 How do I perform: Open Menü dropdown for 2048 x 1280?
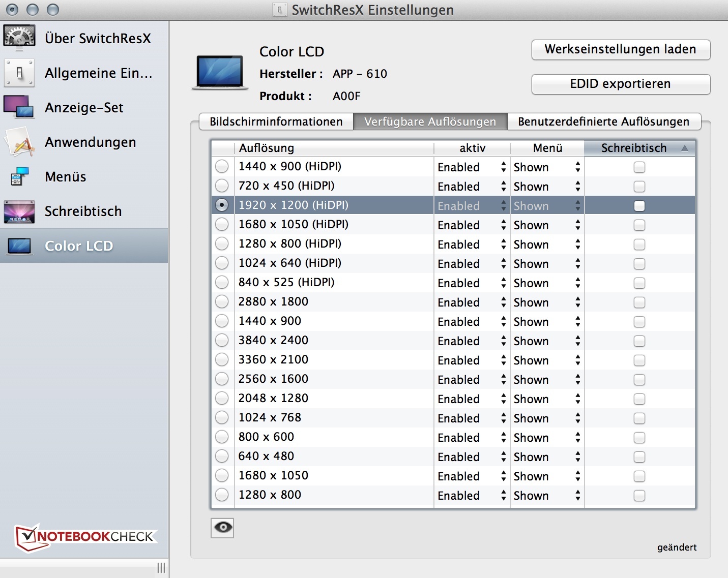click(547, 399)
